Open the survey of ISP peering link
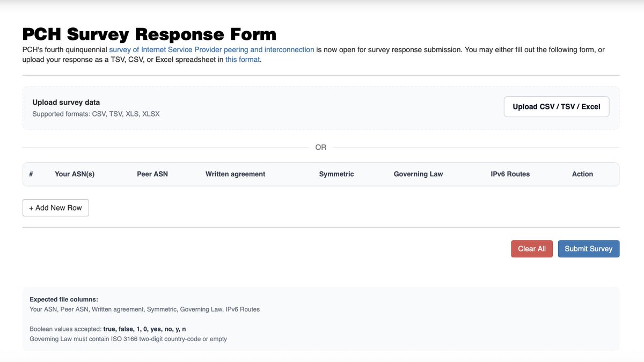The image size is (644, 362). pos(211,49)
